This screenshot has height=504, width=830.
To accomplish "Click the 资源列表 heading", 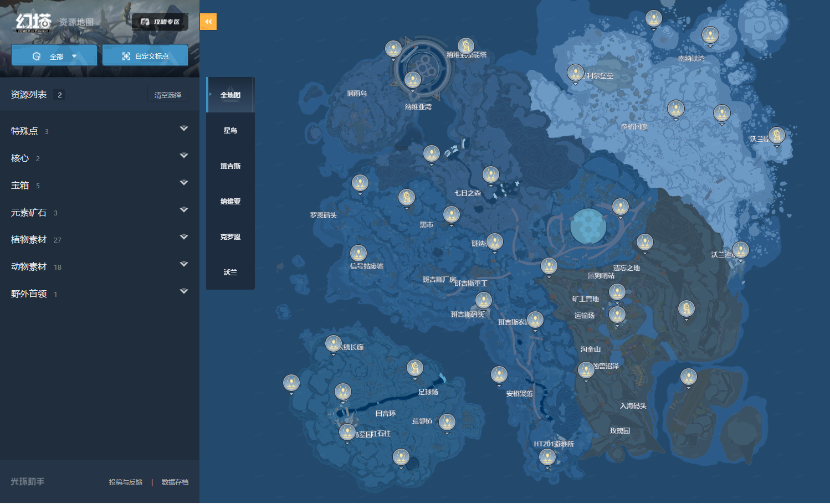I will pyautogui.click(x=29, y=95).
